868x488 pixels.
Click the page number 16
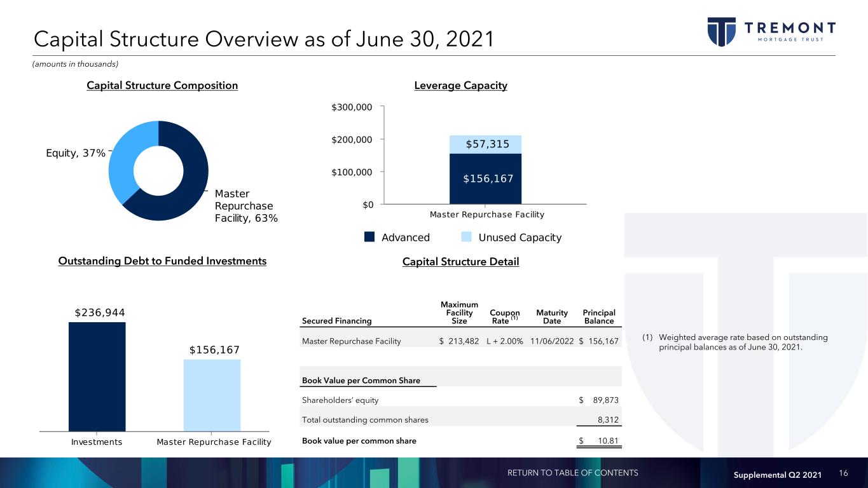coord(844,473)
